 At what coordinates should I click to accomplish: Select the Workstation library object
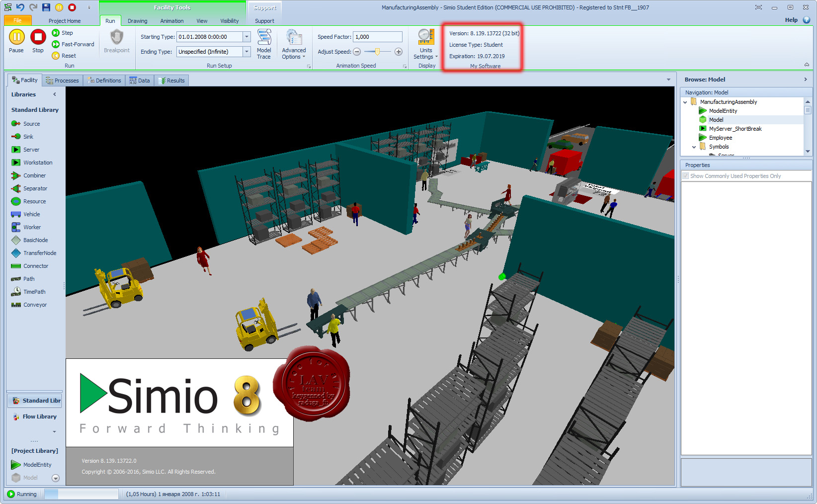32,163
